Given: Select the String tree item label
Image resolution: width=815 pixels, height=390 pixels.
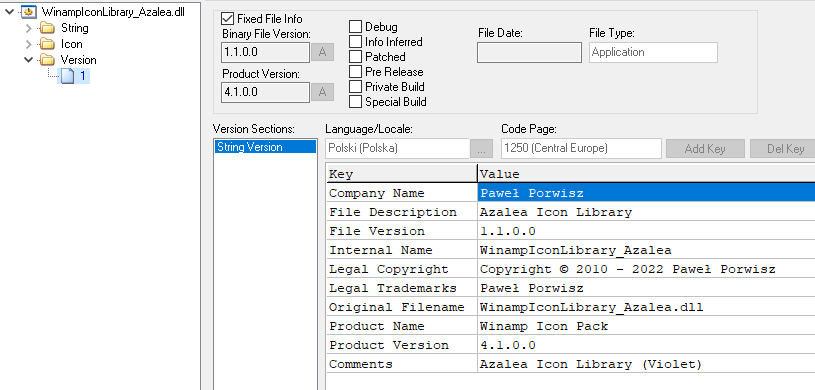Looking at the screenshot, I should pos(75,28).
